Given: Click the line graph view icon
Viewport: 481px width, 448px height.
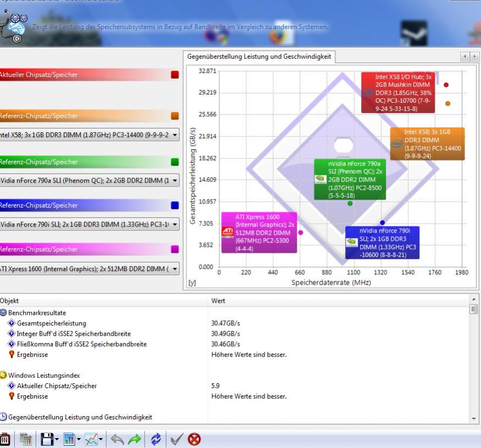Looking at the screenshot, I should [91, 439].
